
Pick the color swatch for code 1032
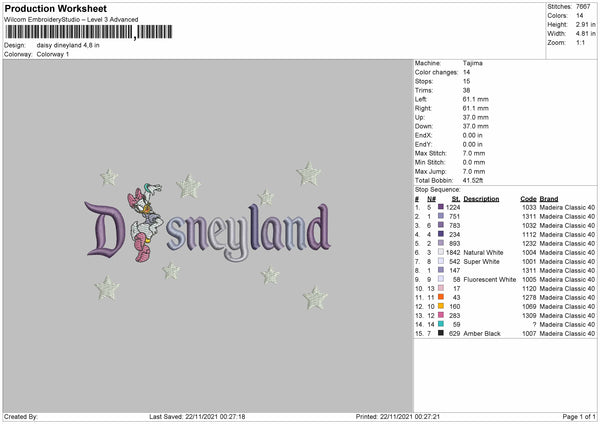(x=441, y=225)
